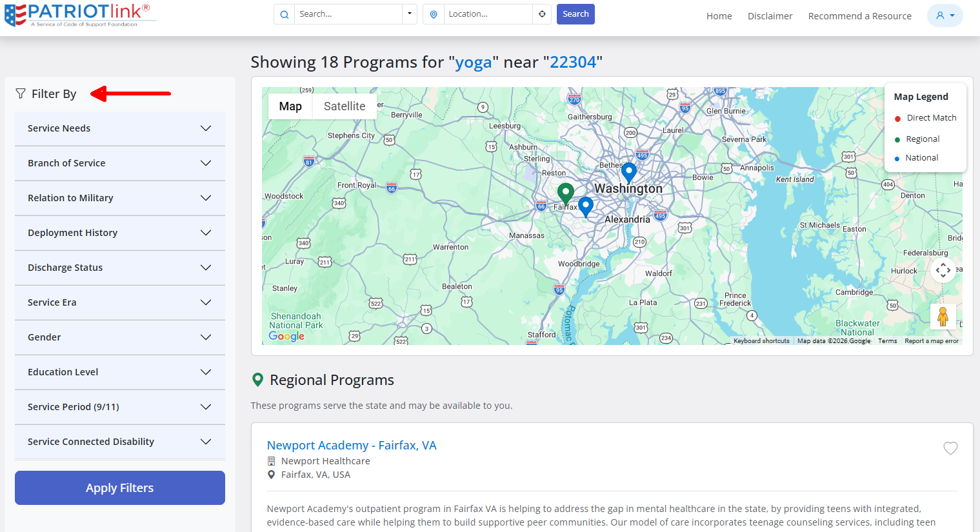Click National blue legend dot
The height and width of the screenshot is (532, 980).
pos(897,159)
